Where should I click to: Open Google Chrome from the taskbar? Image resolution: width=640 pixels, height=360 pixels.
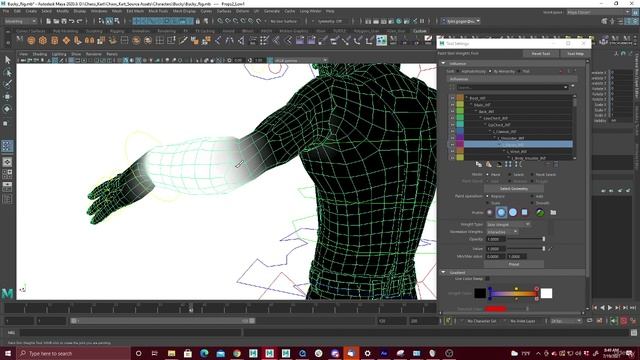click(x=237, y=353)
